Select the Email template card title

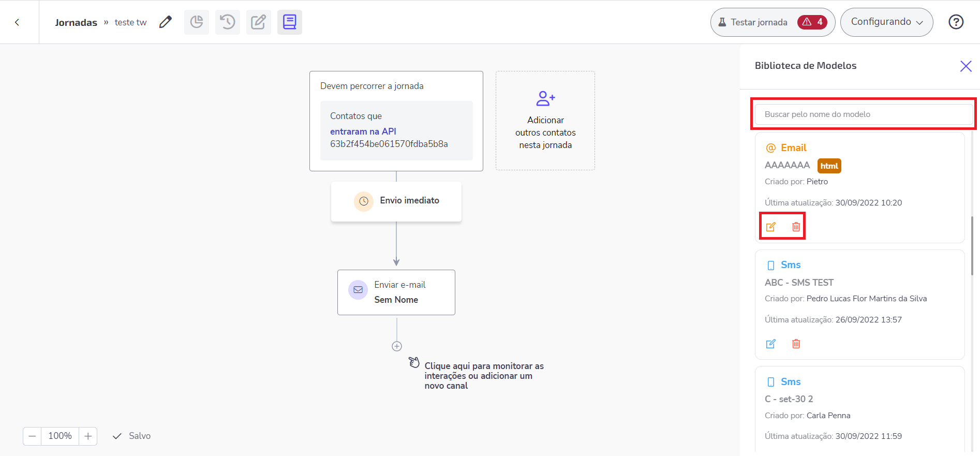tap(794, 148)
